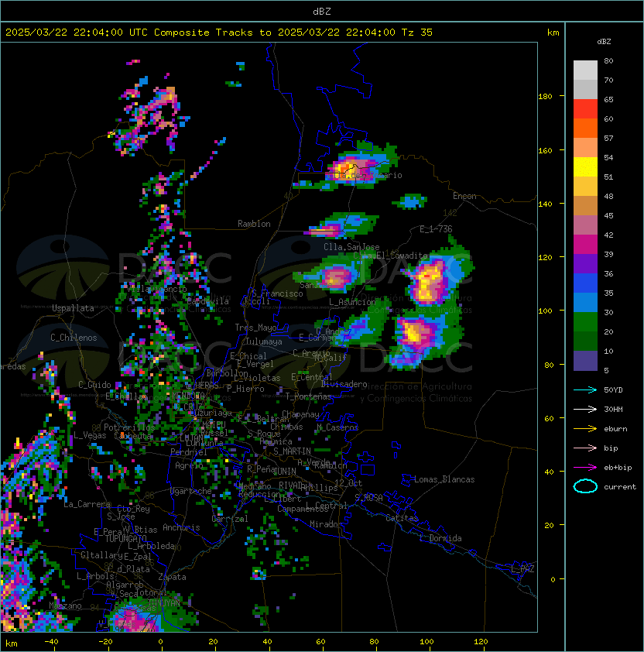Image resolution: width=644 pixels, height=652 pixels.
Task: Select the bright yellow 51–54 dBZ swatch
Action: click(585, 167)
